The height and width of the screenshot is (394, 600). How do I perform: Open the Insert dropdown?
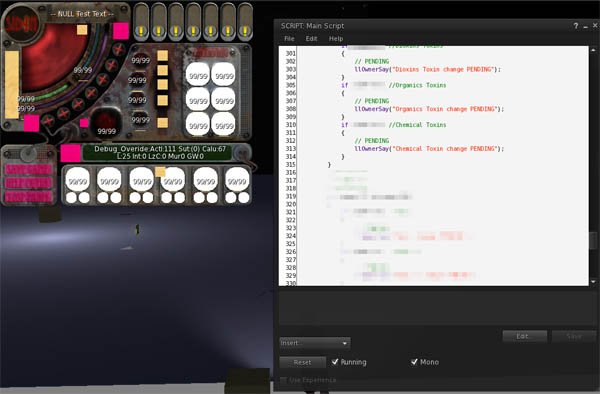click(x=315, y=343)
